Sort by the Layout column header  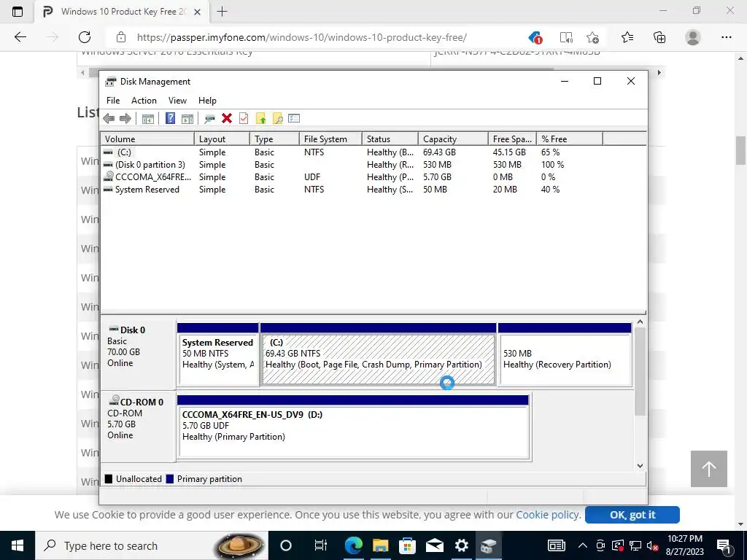click(222, 139)
